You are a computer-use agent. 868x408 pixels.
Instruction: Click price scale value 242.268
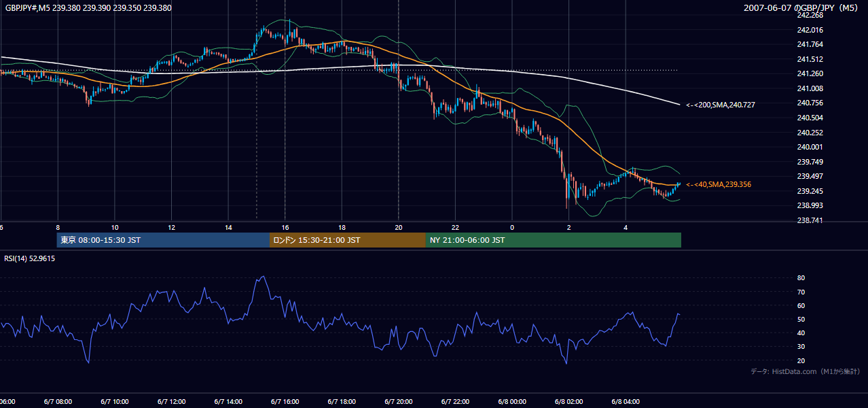point(810,15)
